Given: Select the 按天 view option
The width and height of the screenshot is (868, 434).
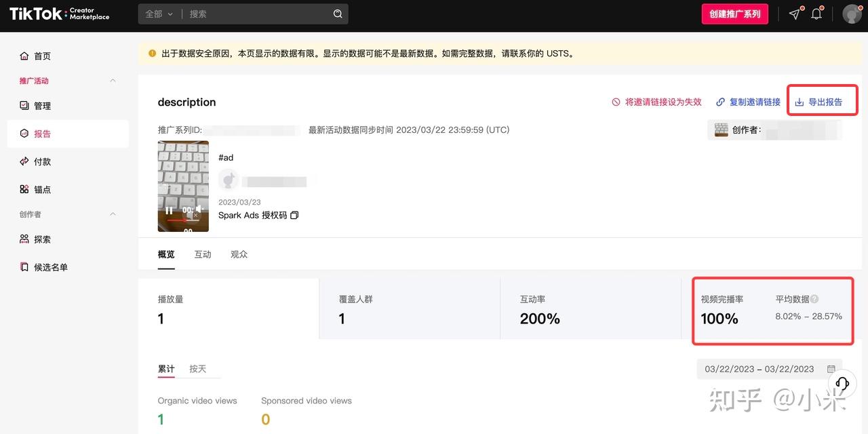Looking at the screenshot, I should click(x=198, y=369).
